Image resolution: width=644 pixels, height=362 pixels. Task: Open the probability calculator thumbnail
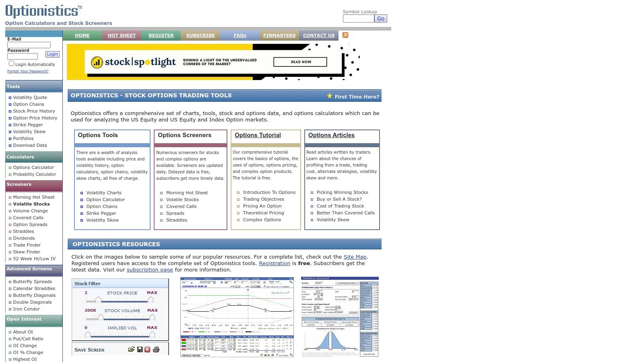point(340,317)
